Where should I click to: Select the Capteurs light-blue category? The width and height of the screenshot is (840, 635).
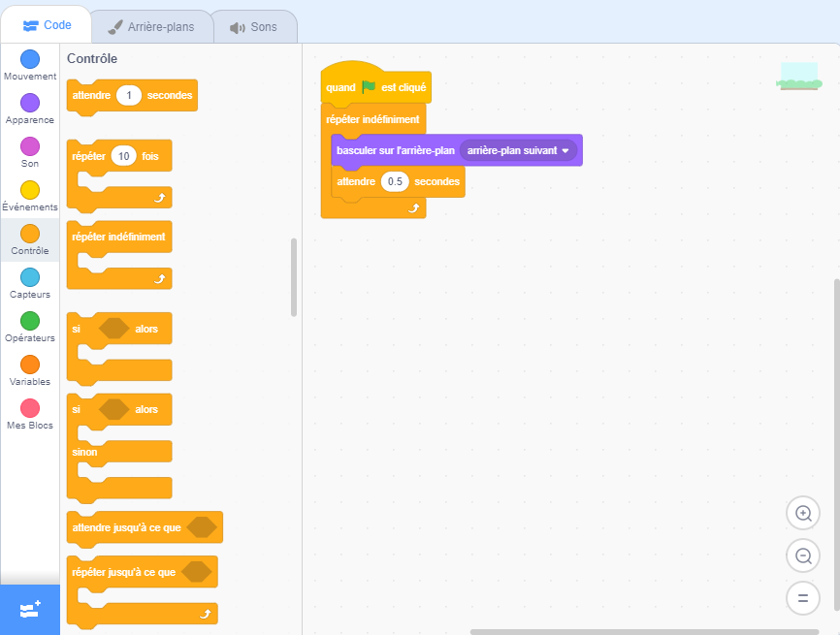(30, 277)
